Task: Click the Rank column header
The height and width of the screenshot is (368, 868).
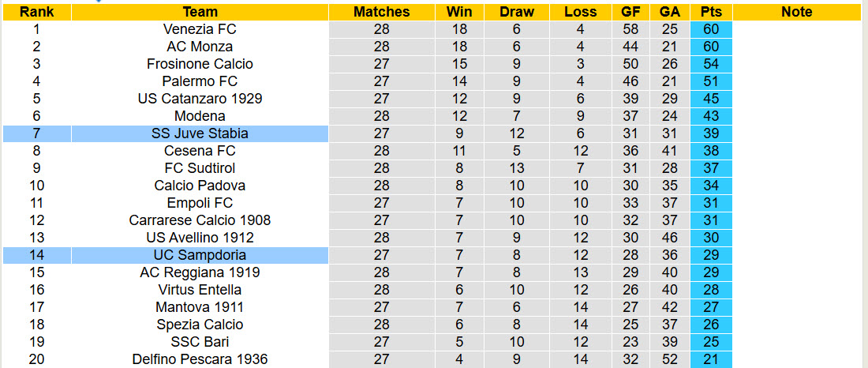Action: (36, 12)
